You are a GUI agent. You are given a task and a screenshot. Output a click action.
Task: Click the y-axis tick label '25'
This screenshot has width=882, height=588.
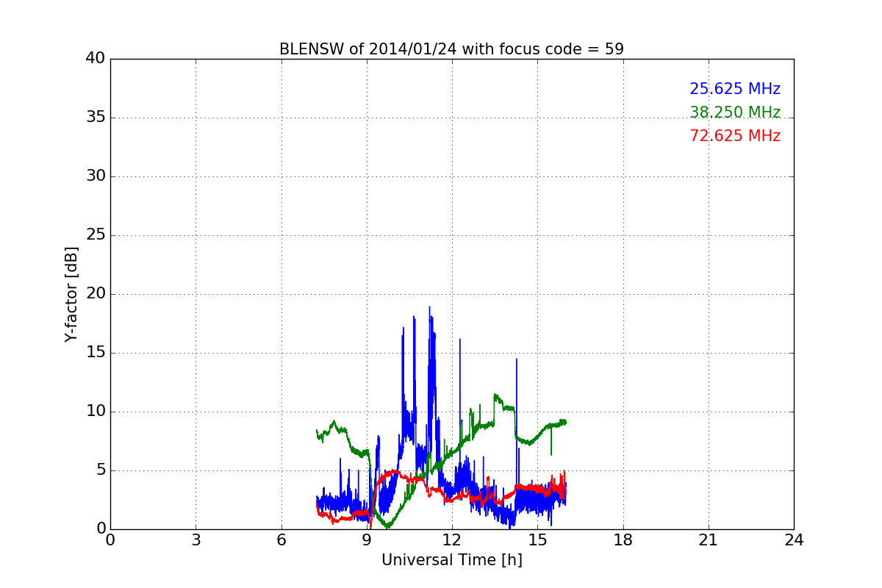point(96,235)
